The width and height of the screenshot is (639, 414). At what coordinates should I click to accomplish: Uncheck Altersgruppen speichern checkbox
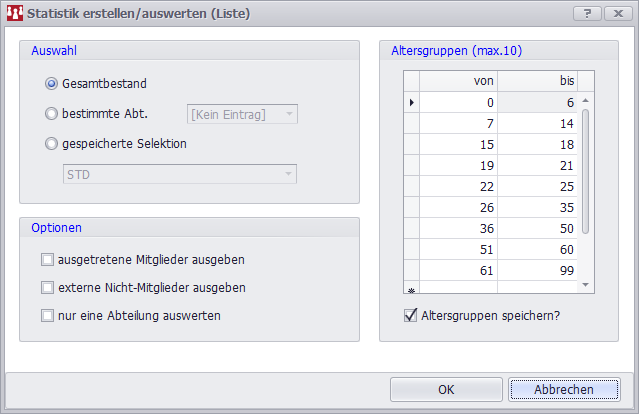point(410,316)
